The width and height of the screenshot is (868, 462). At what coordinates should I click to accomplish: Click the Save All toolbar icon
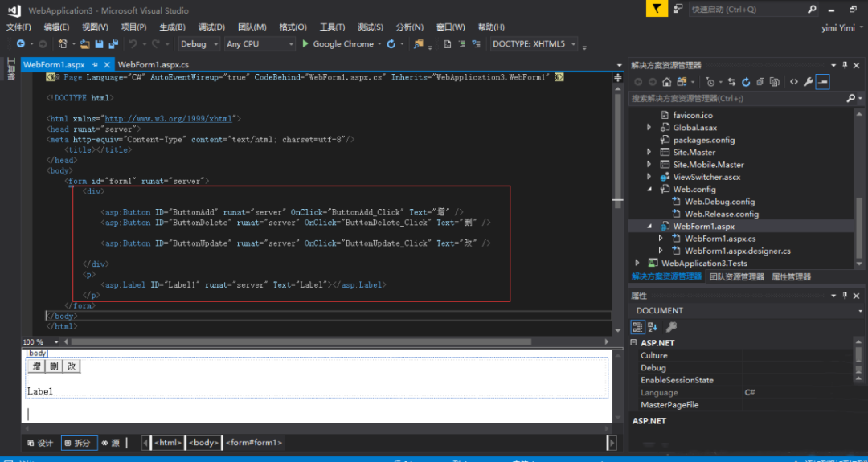point(113,44)
